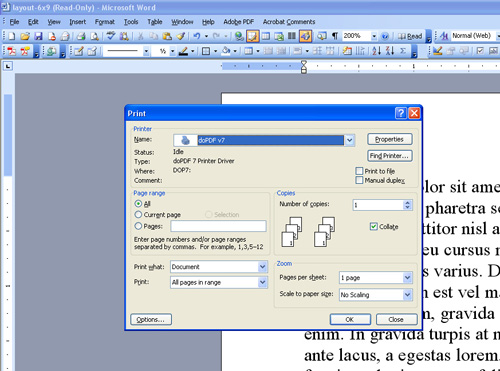Image resolution: width=500 pixels, height=371 pixels.
Task: Toggle the Tables and Borders toolbar icon
Action: pos(252,36)
